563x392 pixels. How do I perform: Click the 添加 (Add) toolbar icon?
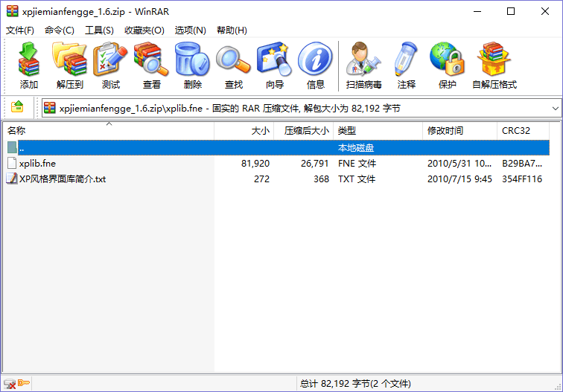click(28, 65)
